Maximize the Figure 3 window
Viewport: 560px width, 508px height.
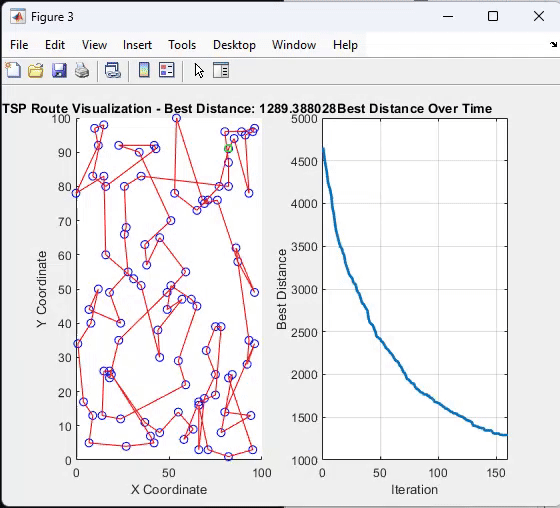(493, 16)
